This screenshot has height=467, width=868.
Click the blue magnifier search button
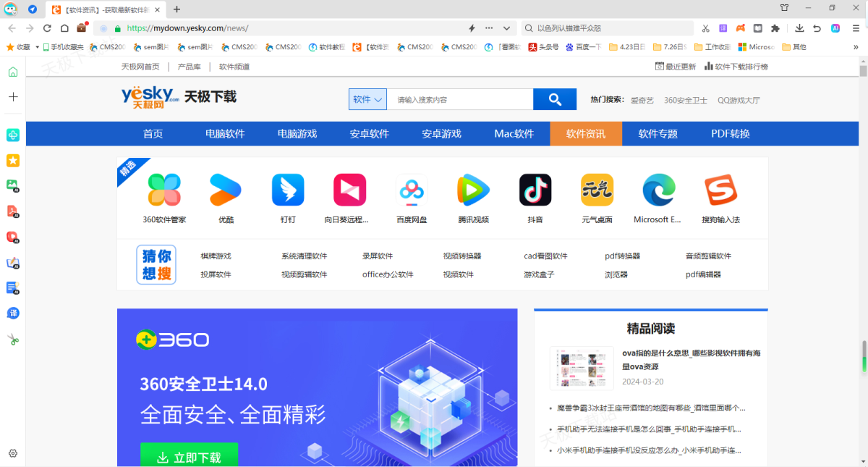(x=555, y=100)
